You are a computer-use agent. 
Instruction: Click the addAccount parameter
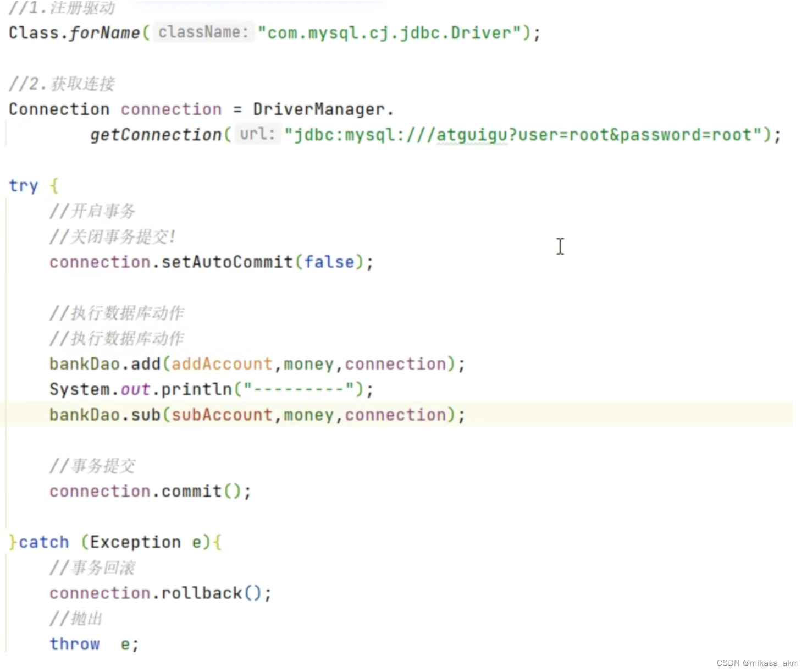pos(222,364)
